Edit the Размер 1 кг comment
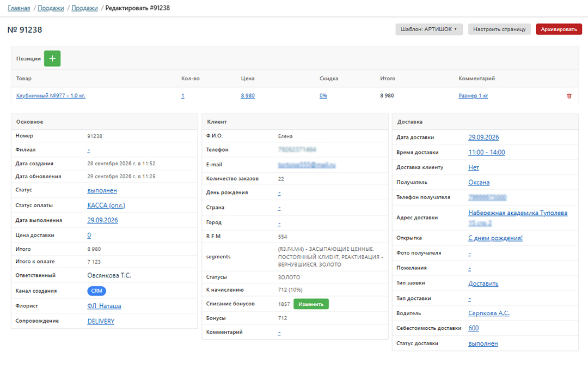The height and width of the screenshot is (368, 588). (x=473, y=96)
